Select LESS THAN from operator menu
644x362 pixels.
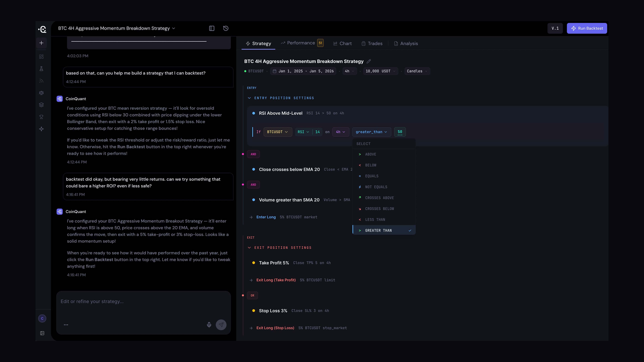point(384,220)
